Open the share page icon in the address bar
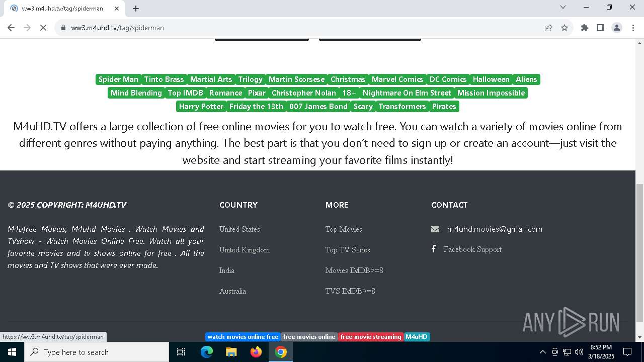This screenshot has height=362, width=644. [x=548, y=28]
